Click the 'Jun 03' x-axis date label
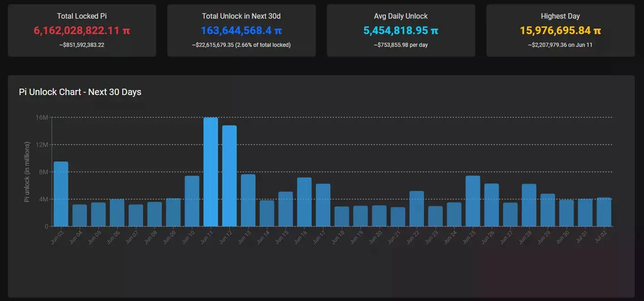Image resolution: width=644 pixels, height=301 pixels. pos(58,238)
